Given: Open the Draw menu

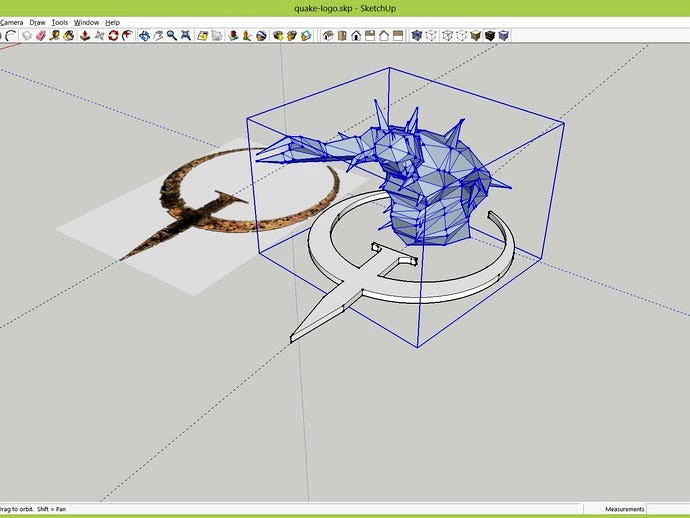Looking at the screenshot, I should point(37,22).
